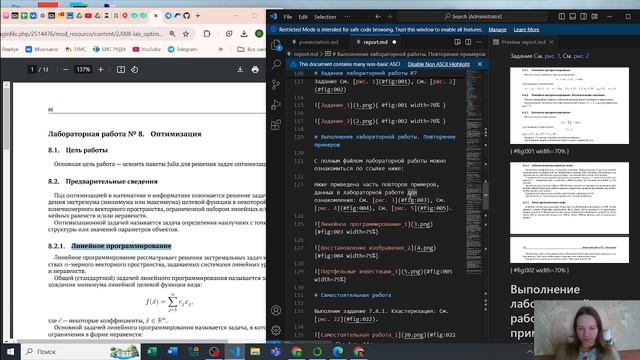Open Extensions view in VS Code
Image resolution: width=640 pixels, height=360 pixels.
pos(276,124)
